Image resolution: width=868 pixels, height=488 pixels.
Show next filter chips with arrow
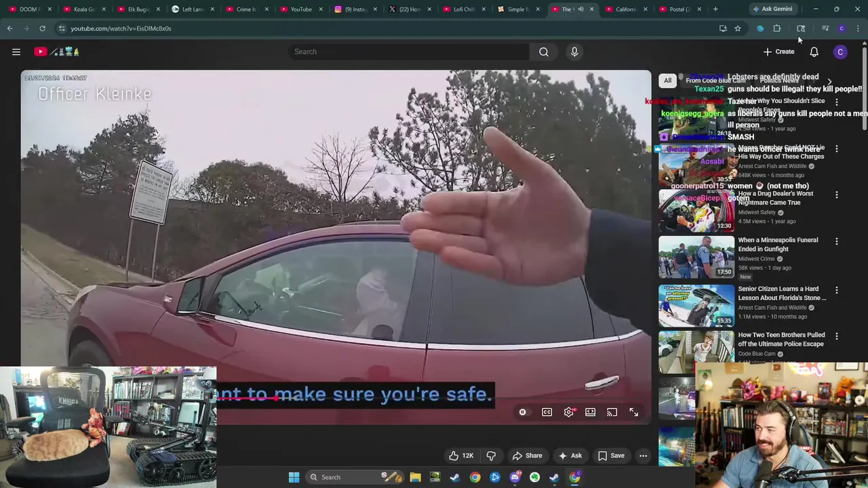click(x=829, y=81)
